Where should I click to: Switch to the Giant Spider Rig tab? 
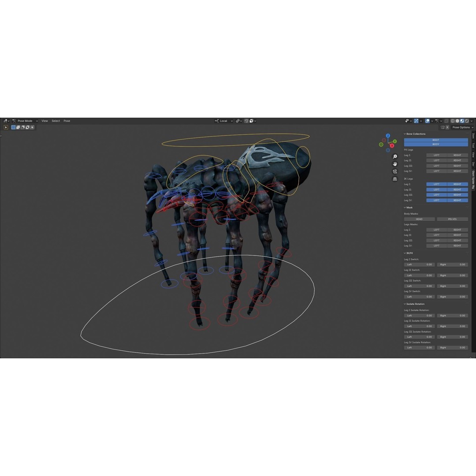click(x=473, y=180)
